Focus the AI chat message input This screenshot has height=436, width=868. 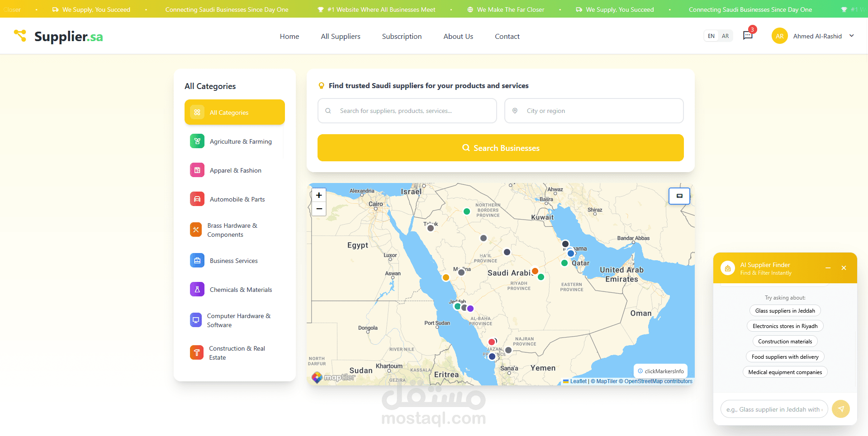coord(774,409)
